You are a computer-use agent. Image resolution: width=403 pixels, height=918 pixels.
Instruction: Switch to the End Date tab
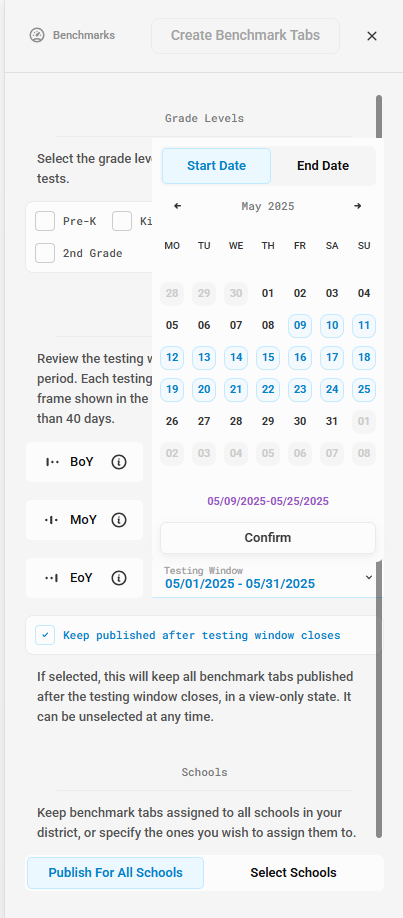pos(323,166)
